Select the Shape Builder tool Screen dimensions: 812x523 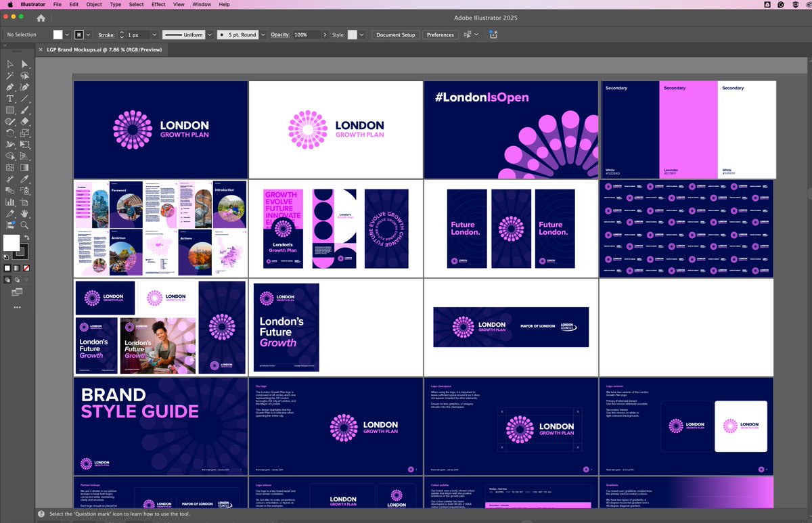10,156
